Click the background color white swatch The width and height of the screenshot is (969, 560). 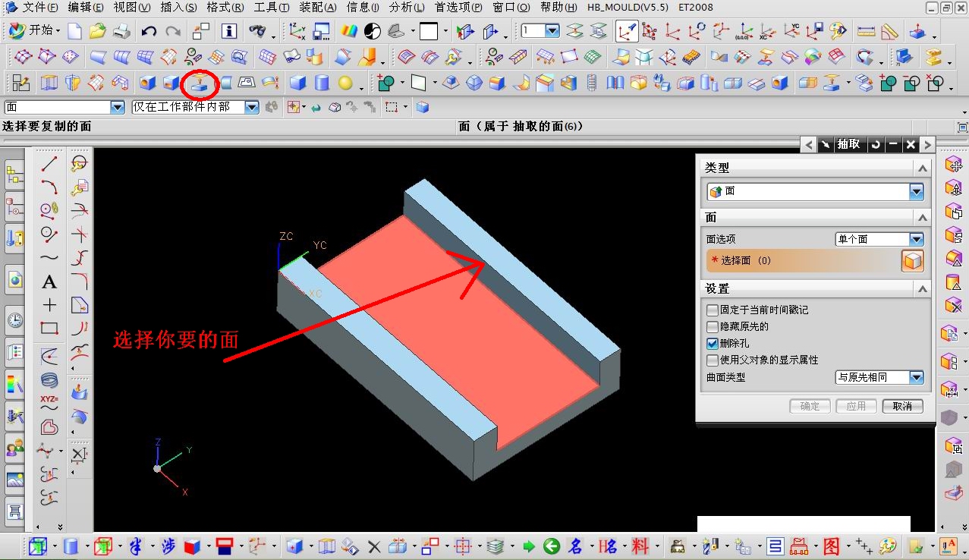click(429, 31)
